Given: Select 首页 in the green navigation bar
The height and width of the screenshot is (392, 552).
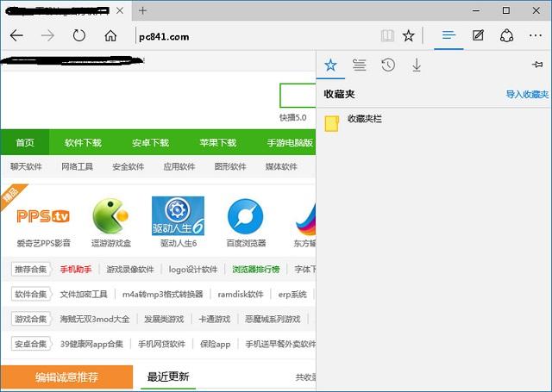Looking at the screenshot, I should click(x=25, y=142).
